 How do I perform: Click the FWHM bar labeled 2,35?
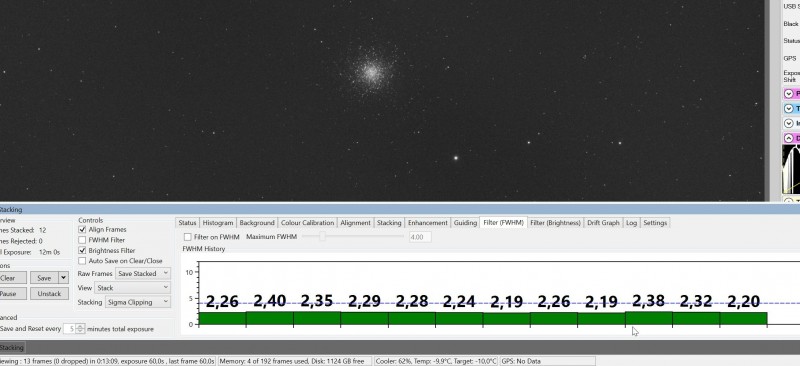coord(317,318)
